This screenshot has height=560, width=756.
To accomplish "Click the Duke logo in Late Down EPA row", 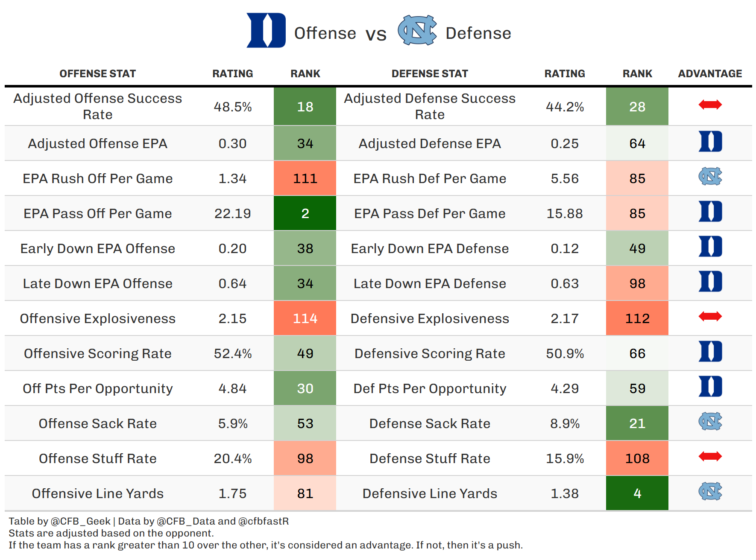I will pos(710,282).
